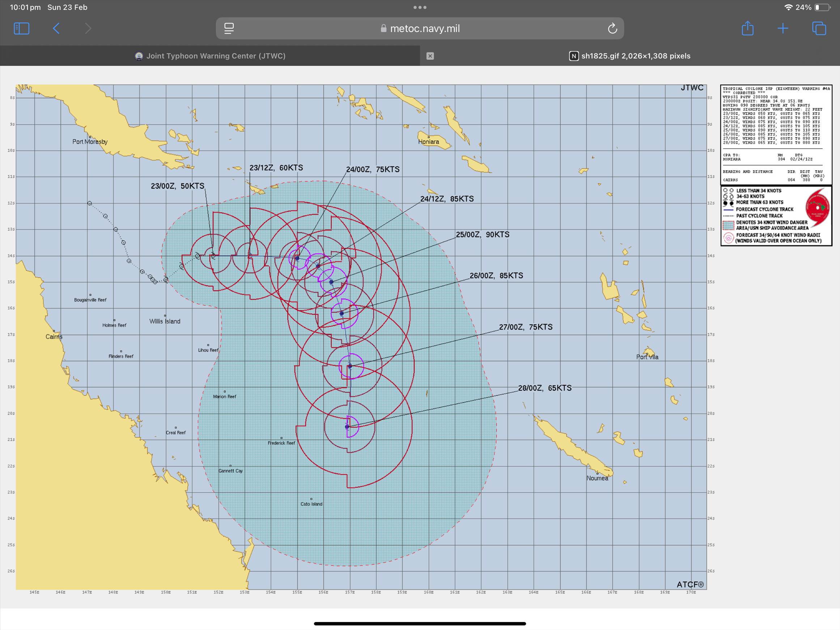The width and height of the screenshot is (840, 630).
Task: Open the page reader format menu icon
Action: click(229, 29)
